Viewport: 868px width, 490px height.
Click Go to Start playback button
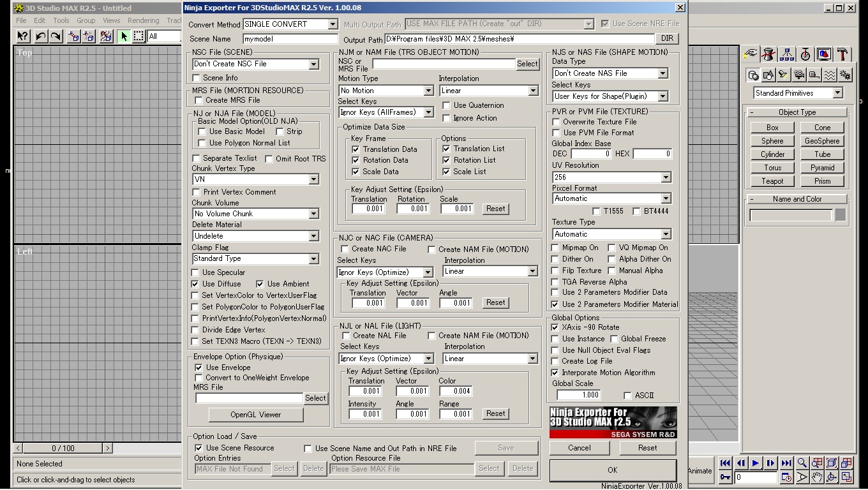tap(725, 463)
